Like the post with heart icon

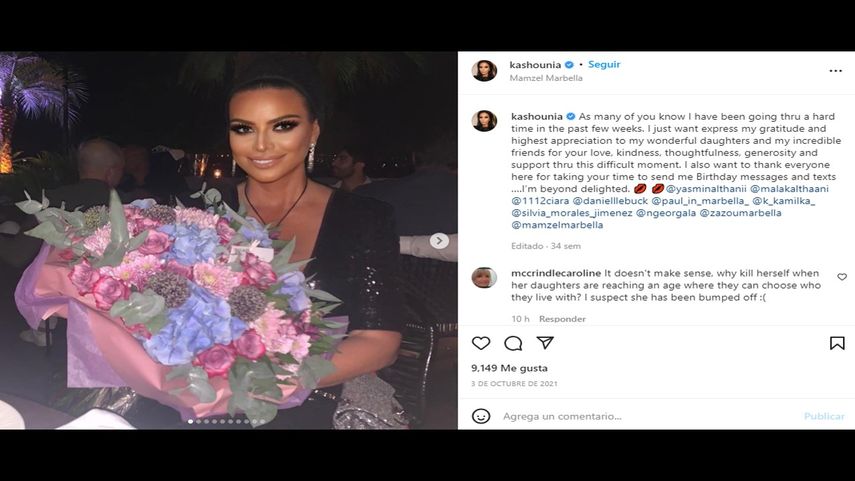point(481,343)
